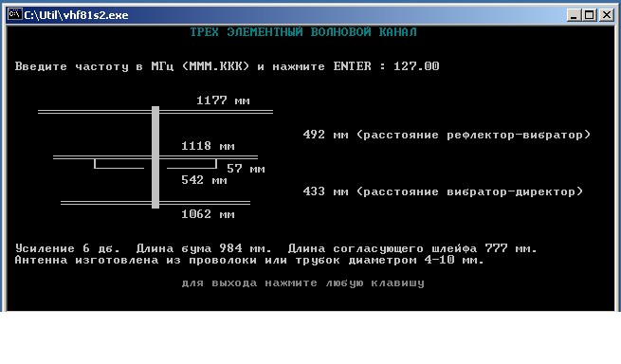Click the reflector length 1177 мм
The width and height of the screenshot is (621, 364).
pos(223,100)
